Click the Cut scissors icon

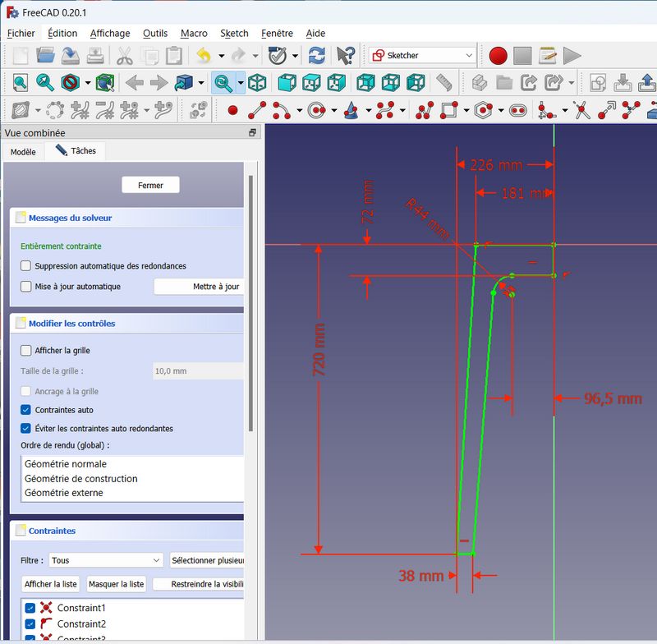click(x=124, y=56)
